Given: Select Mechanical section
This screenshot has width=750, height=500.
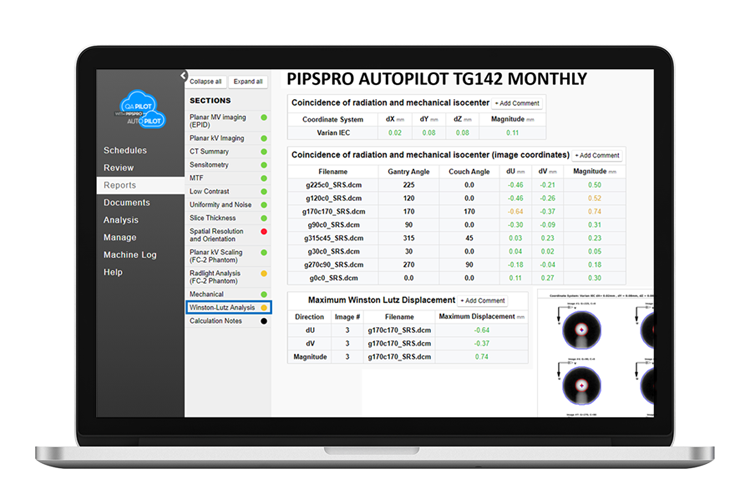Looking at the screenshot, I should tap(228, 294).
